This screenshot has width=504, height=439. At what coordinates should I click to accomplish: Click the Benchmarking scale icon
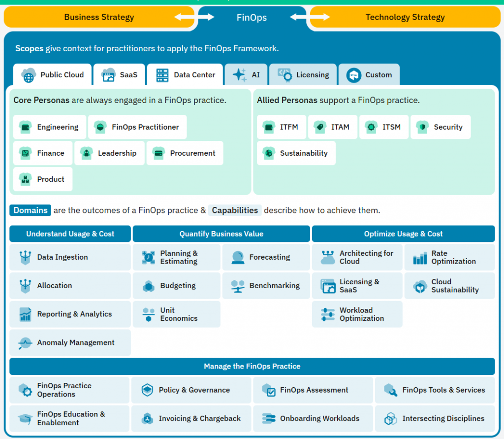coord(238,286)
